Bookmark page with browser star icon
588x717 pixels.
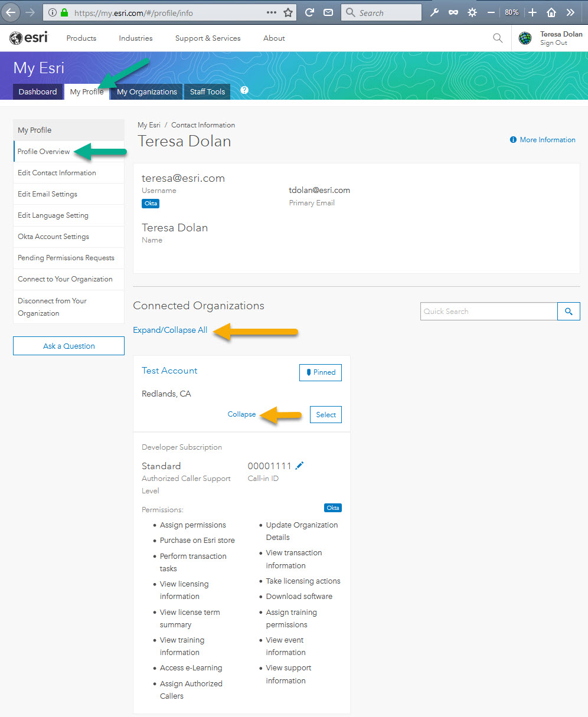(x=288, y=12)
